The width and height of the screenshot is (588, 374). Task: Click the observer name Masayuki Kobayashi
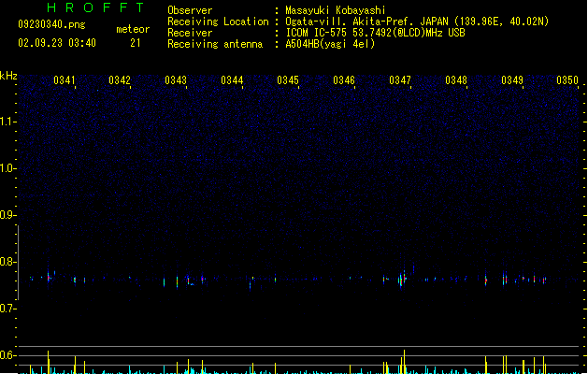coord(336,10)
